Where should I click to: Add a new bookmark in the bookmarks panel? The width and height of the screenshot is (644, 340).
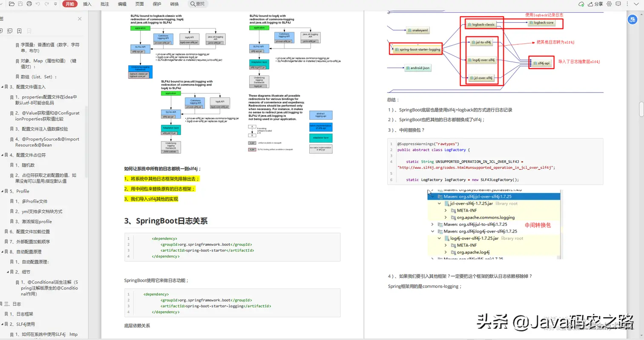tap(19, 31)
